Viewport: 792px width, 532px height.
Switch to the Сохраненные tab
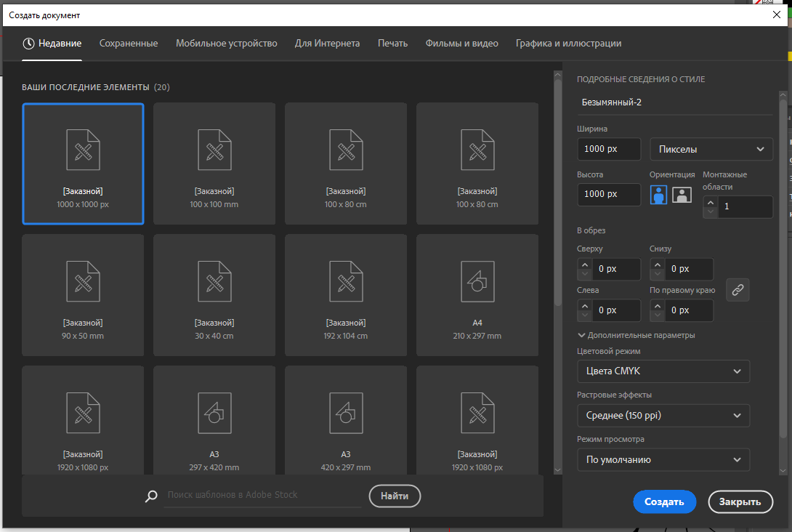[129, 44]
